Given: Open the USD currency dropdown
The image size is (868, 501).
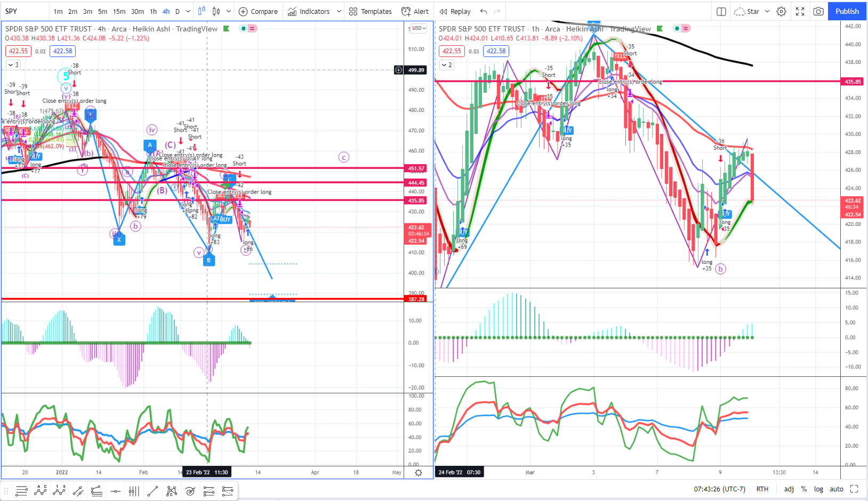Looking at the screenshot, I should (x=419, y=28).
